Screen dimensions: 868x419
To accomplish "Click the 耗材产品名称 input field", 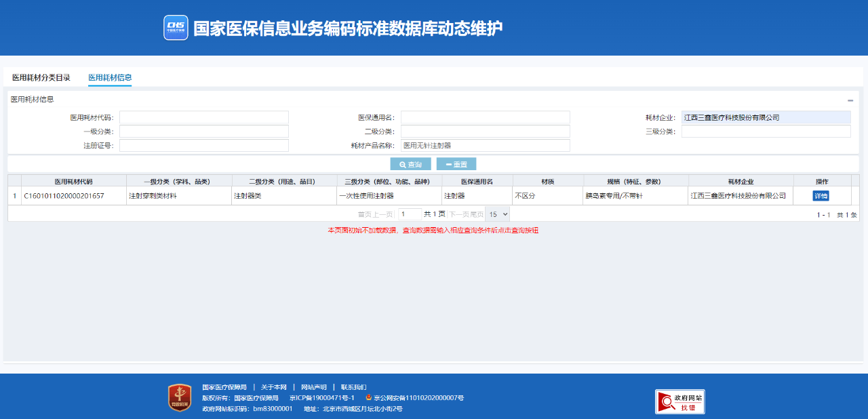I will [486, 146].
